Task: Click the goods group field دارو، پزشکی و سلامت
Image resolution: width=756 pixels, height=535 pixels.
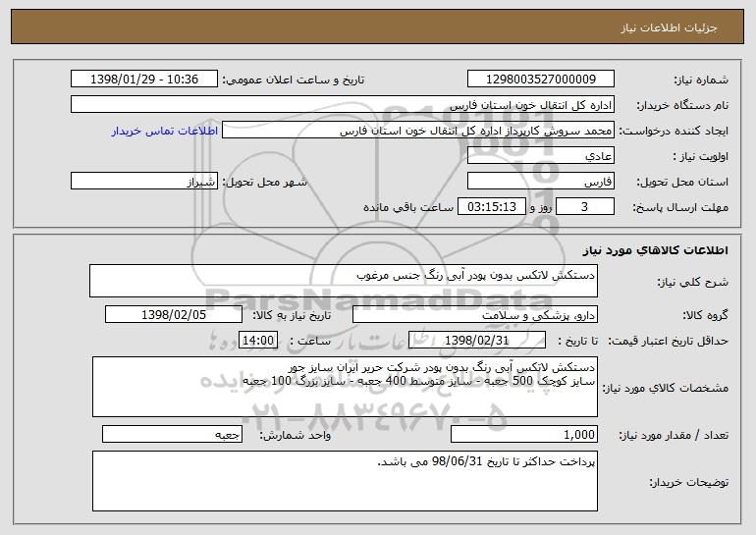Action: [x=475, y=315]
